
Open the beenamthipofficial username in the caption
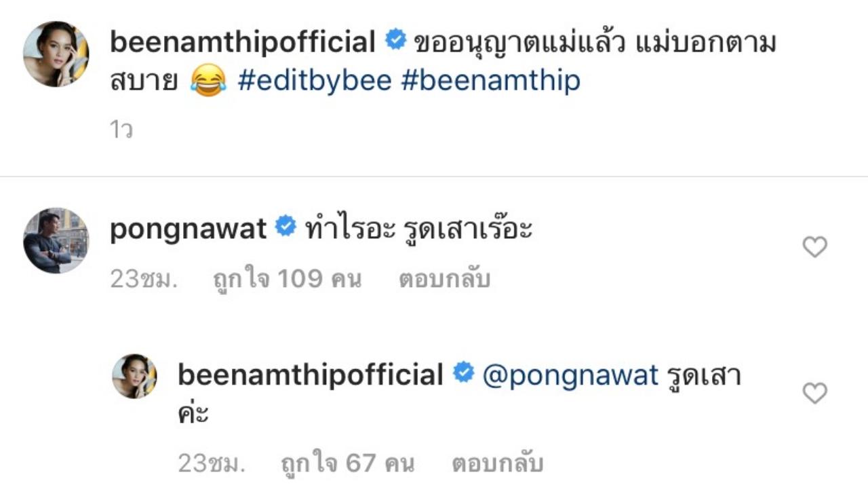click(x=242, y=43)
